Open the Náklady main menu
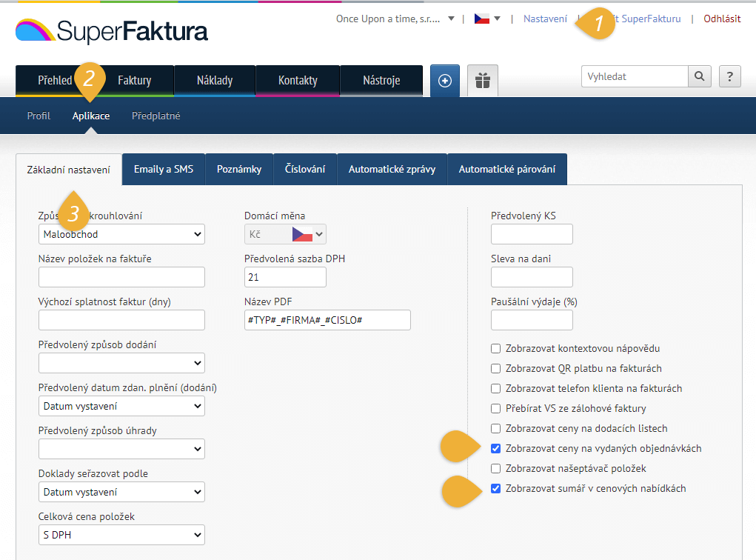Image resolution: width=756 pixels, height=560 pixels. click(215, 81)
